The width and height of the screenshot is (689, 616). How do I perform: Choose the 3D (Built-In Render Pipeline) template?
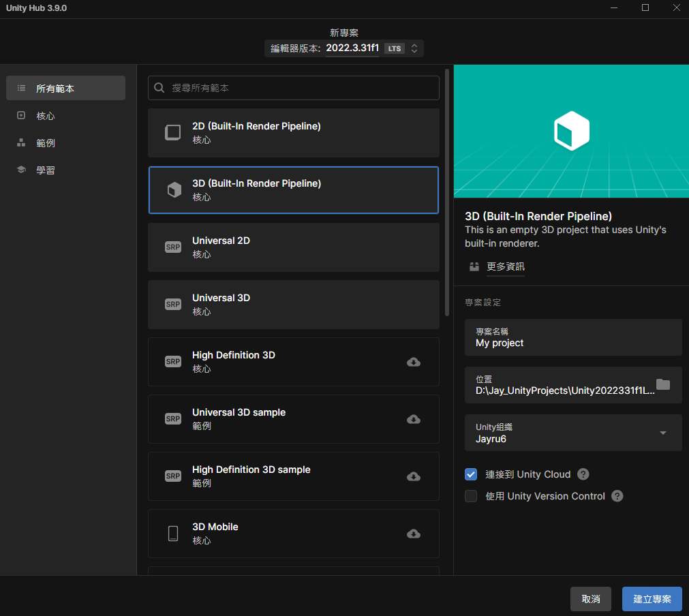294,190
